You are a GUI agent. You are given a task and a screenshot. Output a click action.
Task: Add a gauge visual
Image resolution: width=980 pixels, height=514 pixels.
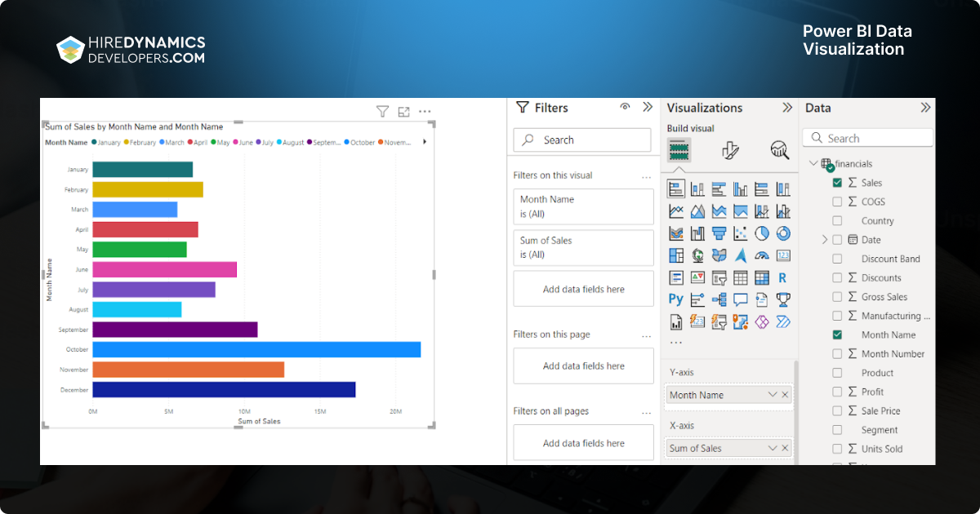point(761,255)
